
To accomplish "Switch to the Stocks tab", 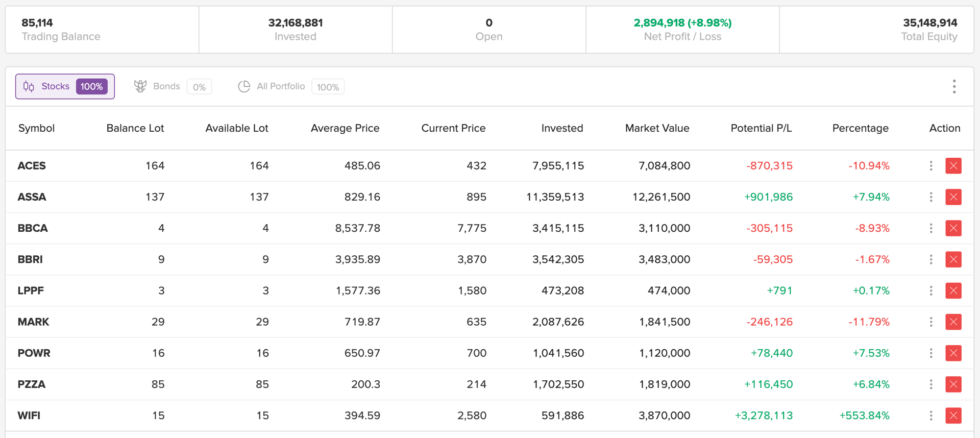I will (x=65, y=86).
